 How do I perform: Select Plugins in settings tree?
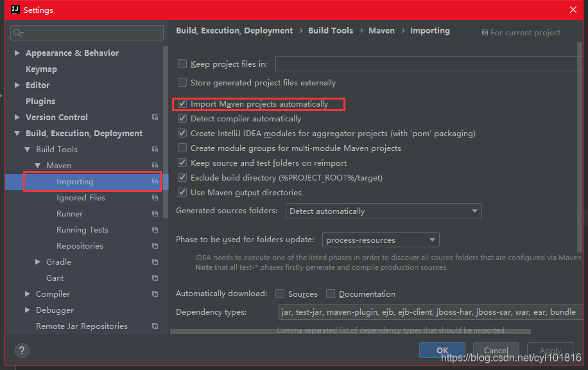[40, 101]
